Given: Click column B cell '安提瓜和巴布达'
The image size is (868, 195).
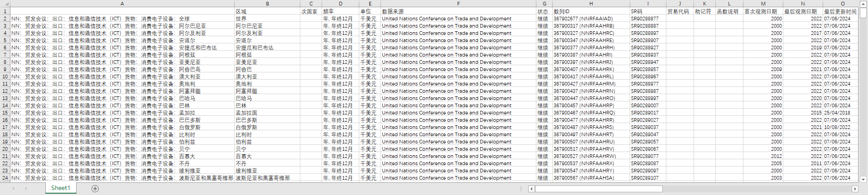Looking at the screenshot, I should [267, 48].
